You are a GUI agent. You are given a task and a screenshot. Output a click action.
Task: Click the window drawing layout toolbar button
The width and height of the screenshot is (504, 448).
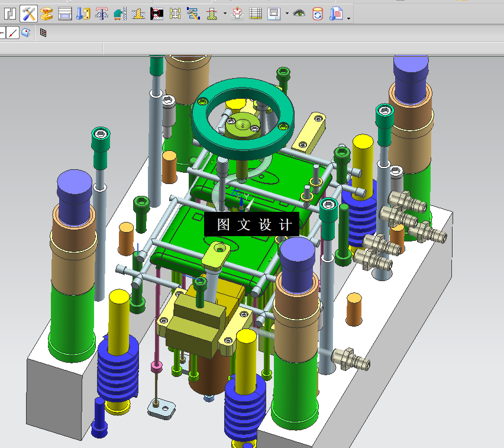274,13
